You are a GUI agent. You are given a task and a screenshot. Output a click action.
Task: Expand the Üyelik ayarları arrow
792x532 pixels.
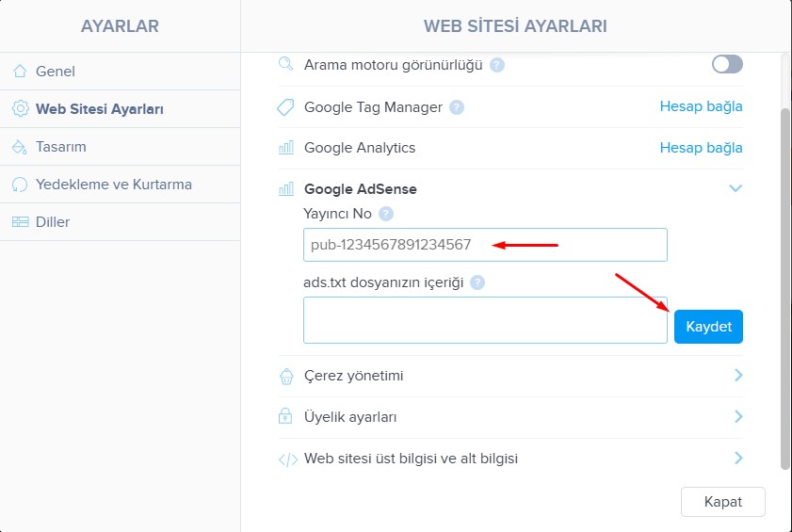coord(737,417)
